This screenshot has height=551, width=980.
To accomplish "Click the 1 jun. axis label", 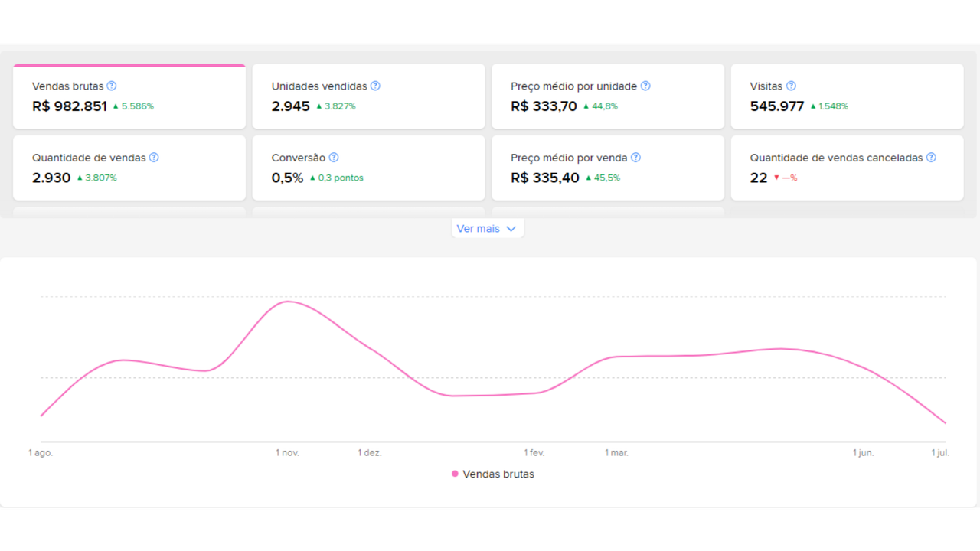I will pos(864,453).
